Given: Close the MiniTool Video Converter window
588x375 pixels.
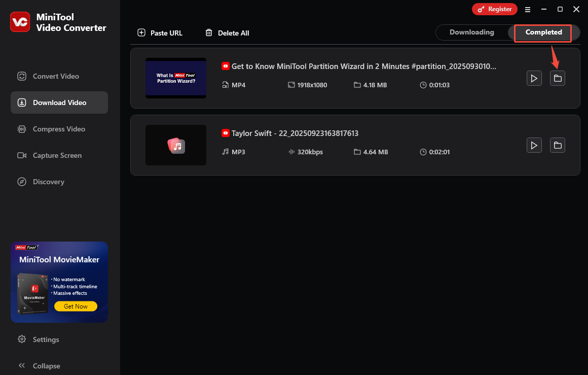Looking at the screenshot, I should coord(576,9).
